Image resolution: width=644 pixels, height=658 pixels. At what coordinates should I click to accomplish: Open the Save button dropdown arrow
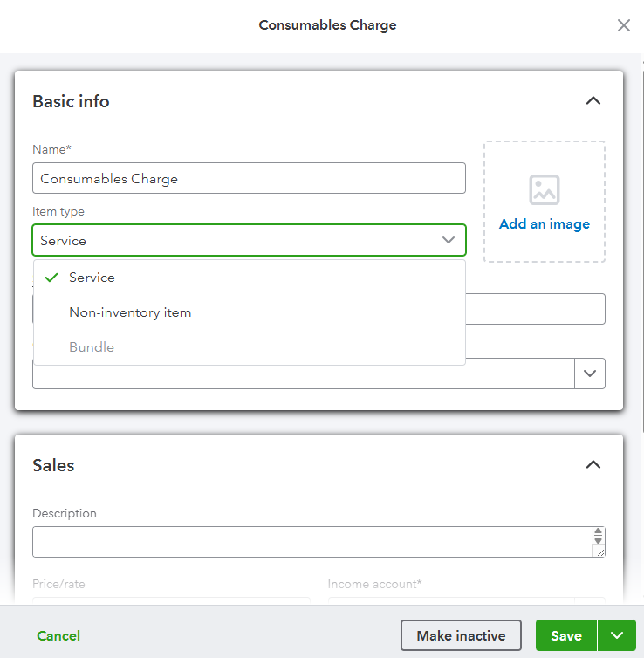618,635
